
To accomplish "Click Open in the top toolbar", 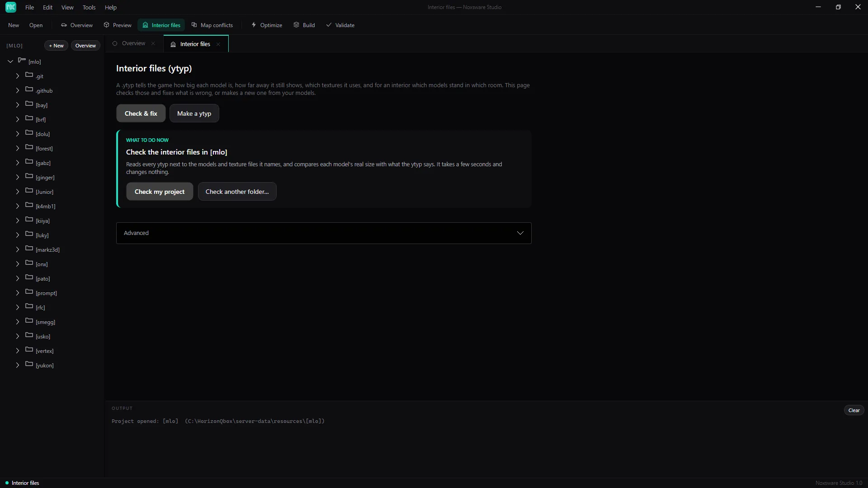I will (x=36, y=25).
